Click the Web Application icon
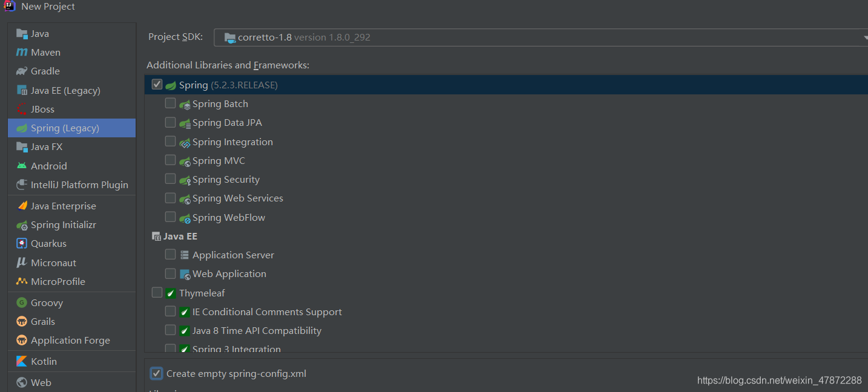This screenshot has height=392, width=868. (185, 274)
